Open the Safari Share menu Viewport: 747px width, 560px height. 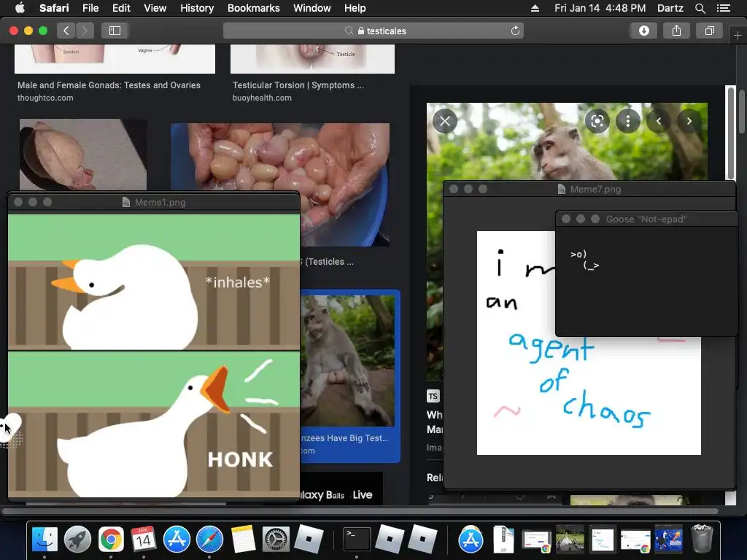coord(676,31)
